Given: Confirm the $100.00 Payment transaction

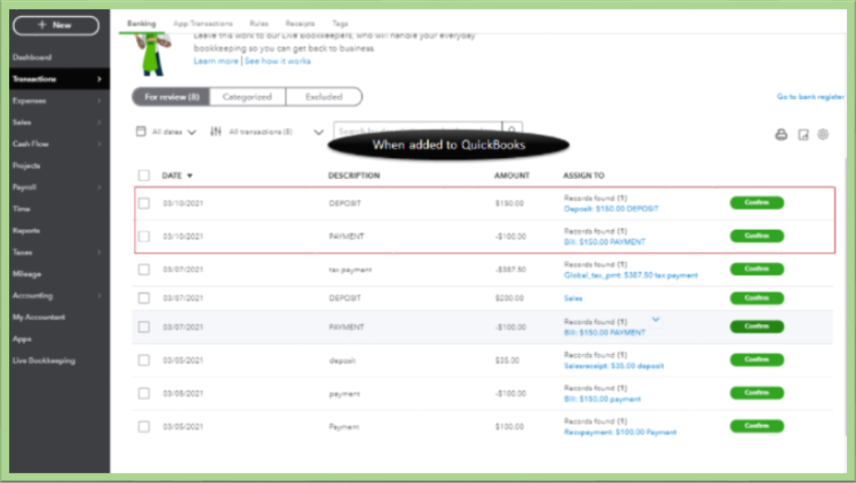Looking at the screenshot, I should (x=757, y=426).
